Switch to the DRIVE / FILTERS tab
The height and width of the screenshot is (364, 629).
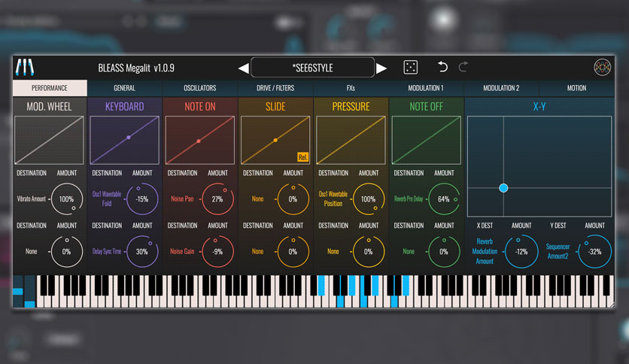coord(275,88)
